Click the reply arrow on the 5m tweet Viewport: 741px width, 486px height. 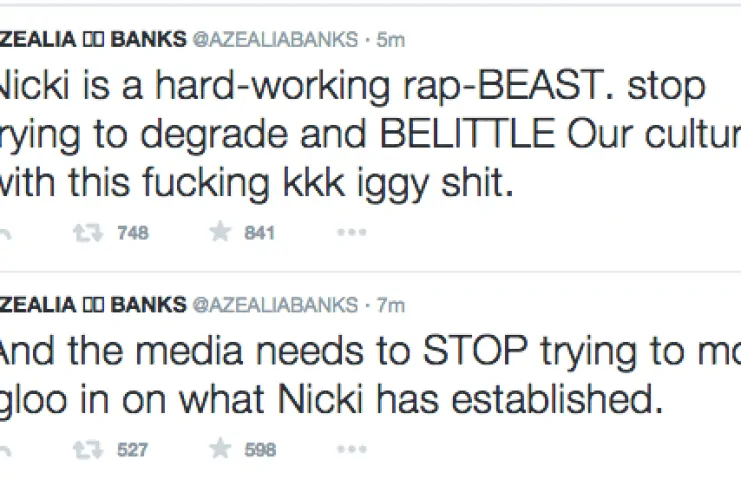5,234
